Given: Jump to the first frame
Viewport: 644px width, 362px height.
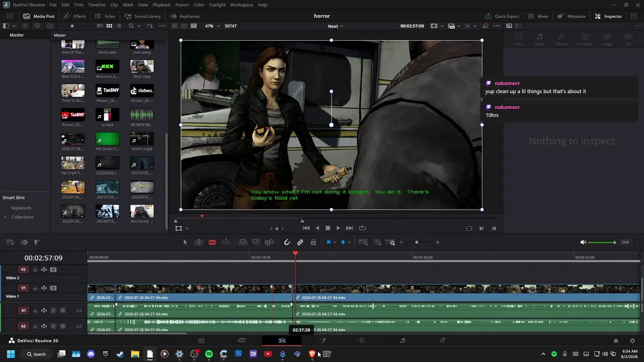Looking at the screenshot, I should 306,228.
